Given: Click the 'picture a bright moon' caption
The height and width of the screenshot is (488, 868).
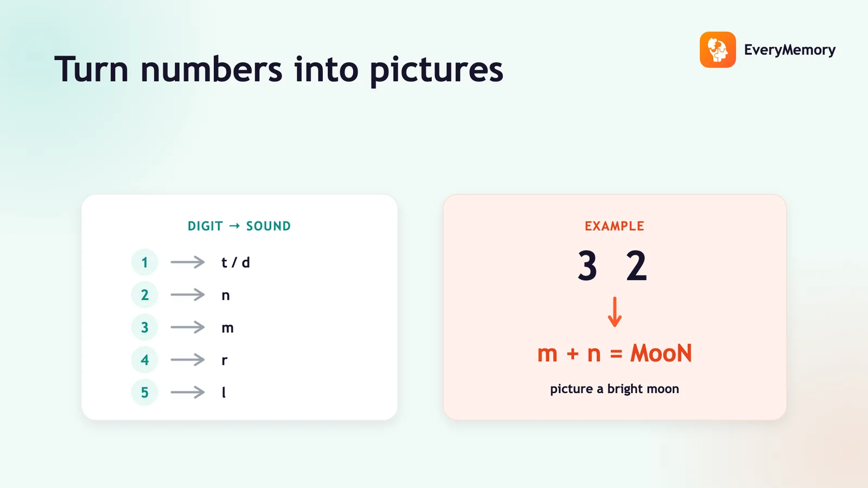Looking at the screenshot, I should point(615,389).
